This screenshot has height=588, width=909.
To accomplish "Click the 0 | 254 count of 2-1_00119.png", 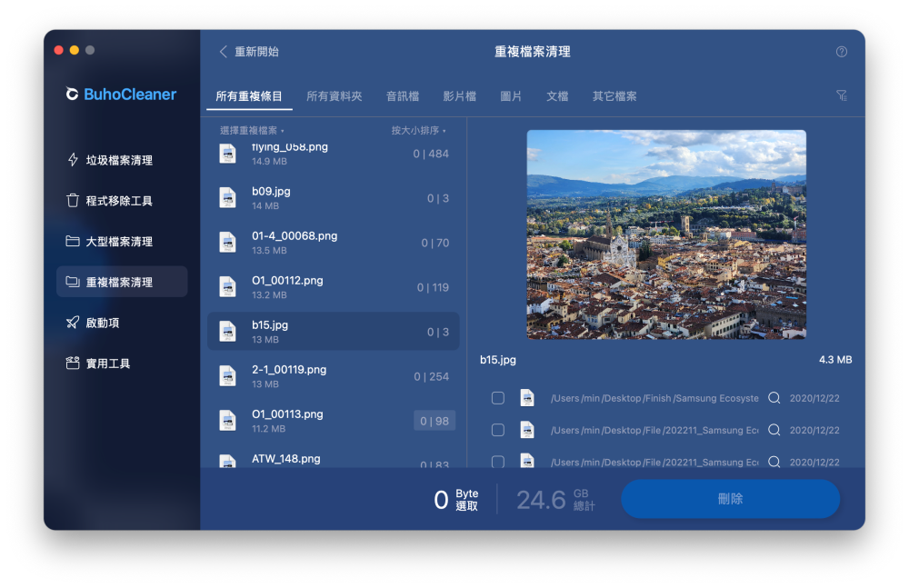I will pyautogui.click(x=431, y=377).
